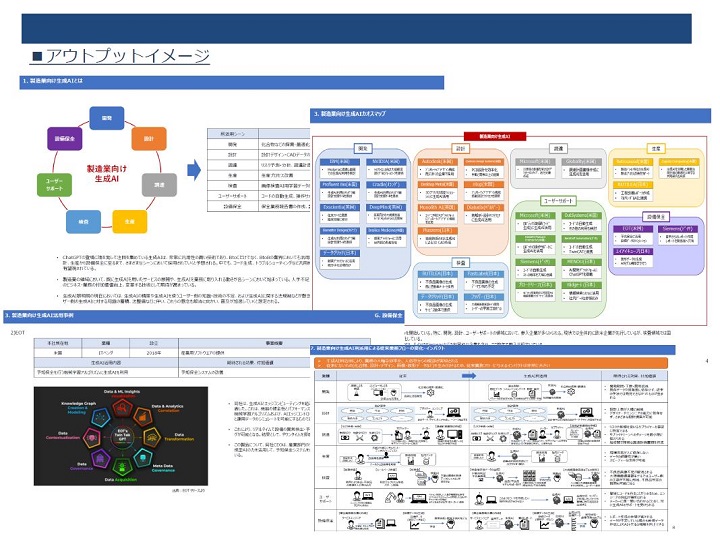The image size is (720, 540).
Task: Select the orange 設計 node in the cycle
Action: [x=149, y=138]
